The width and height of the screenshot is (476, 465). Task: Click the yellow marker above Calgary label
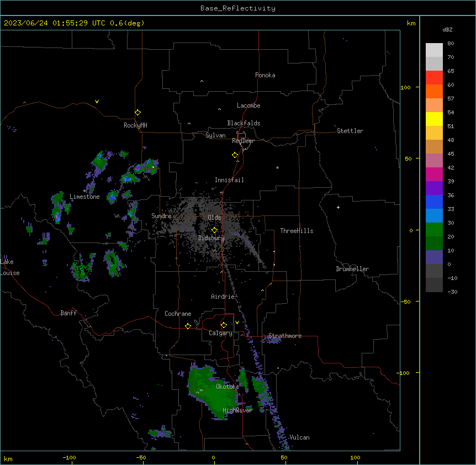coord(224,325)
